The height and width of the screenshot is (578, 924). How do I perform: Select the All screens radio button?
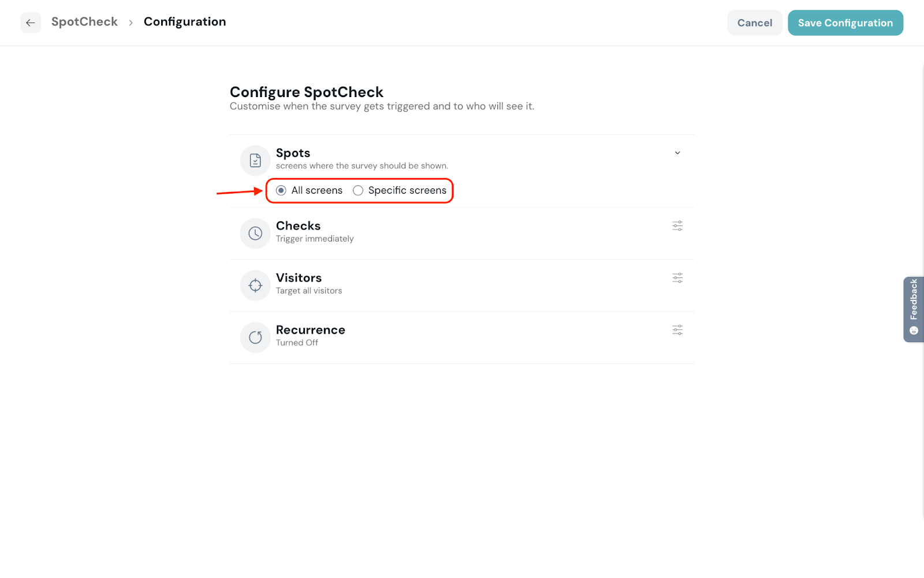coord(281,191)
